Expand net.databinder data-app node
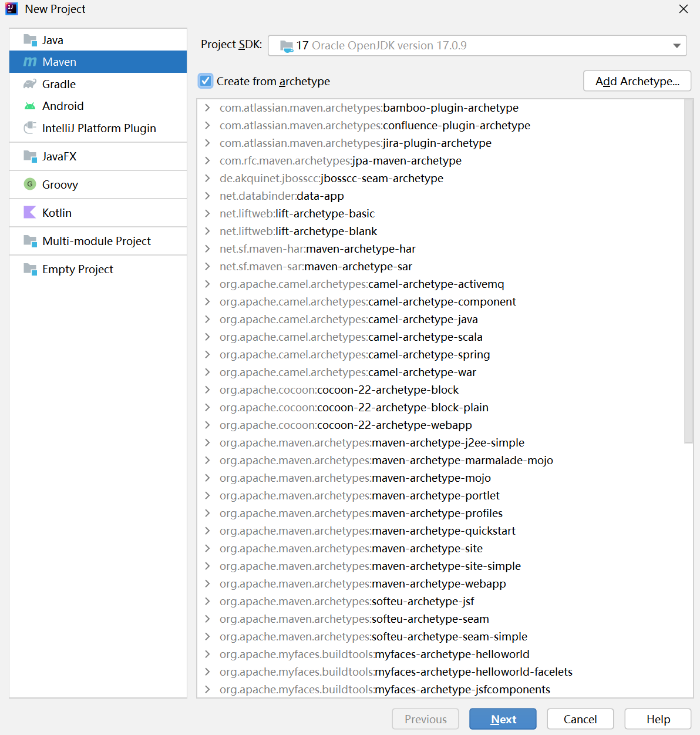The width and height of the screenshot is (700, 735). point(207,196)
